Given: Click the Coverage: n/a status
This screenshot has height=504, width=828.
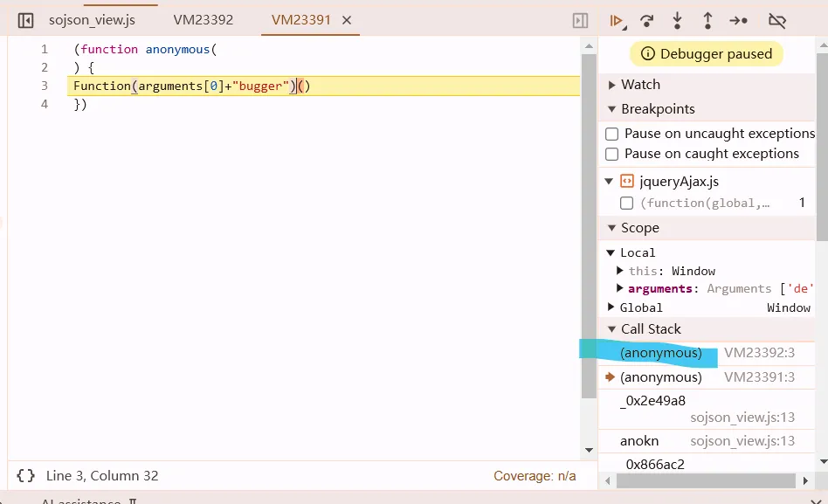Looking at the screenshot, I should pos(535,476).
